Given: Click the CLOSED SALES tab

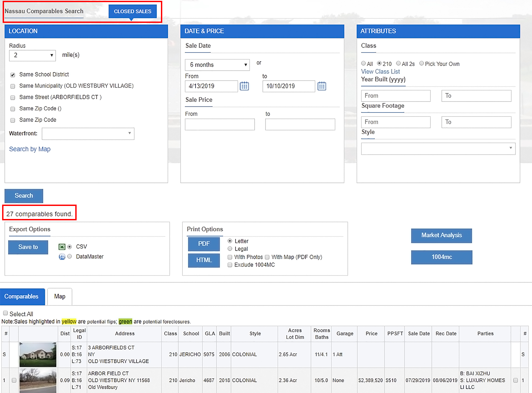Looking at the screenshot, I should click(x=132, y=11).
